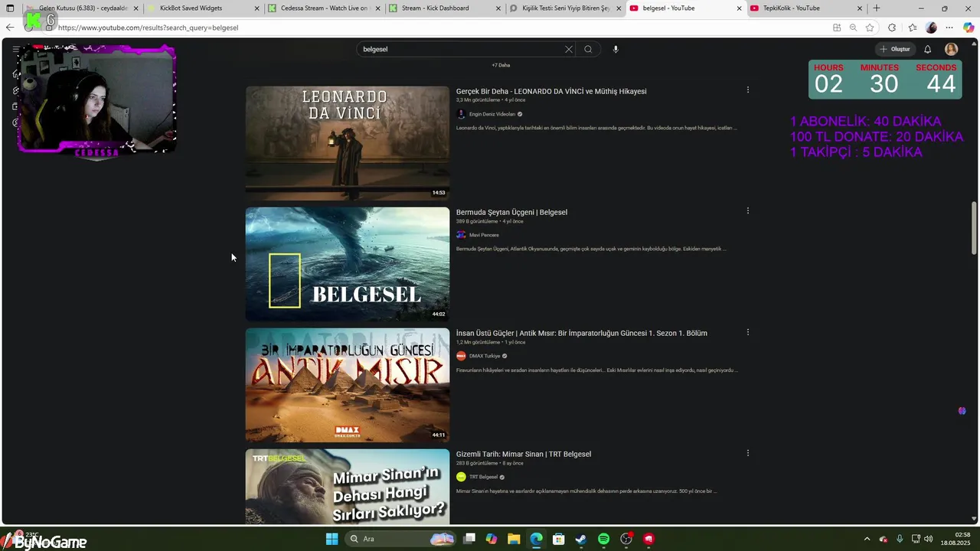980x551 pixels.
Task: Open the Bermuda Şeytan Üçgeni thumbnail
Action: pyautogui.click(x=348, y=264)
